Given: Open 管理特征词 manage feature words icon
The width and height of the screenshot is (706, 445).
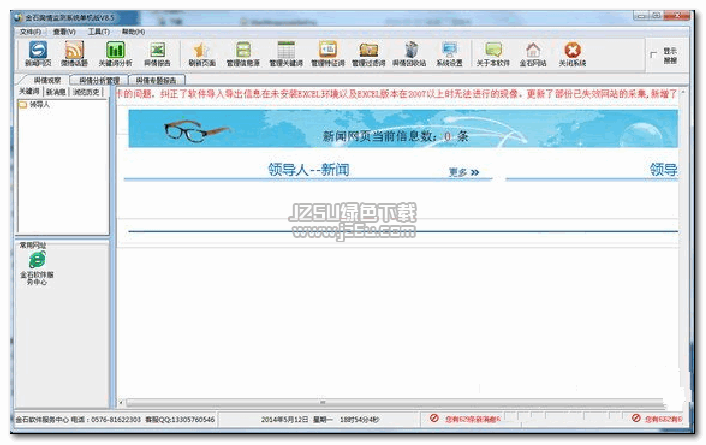Looking at the screenshot, I should (328, 53).
